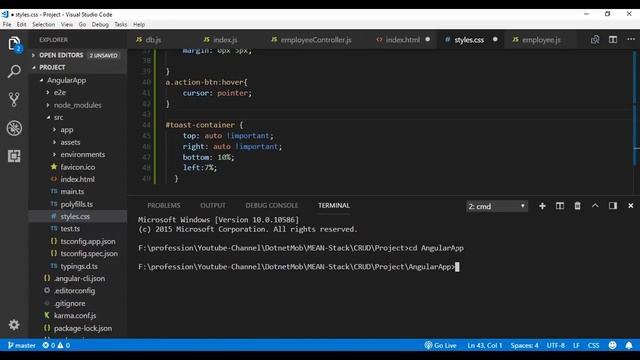The width and height of the screenshot is (640, 360).
Task: Open the errors and warnings count
Action: click(x=56, y=345)
